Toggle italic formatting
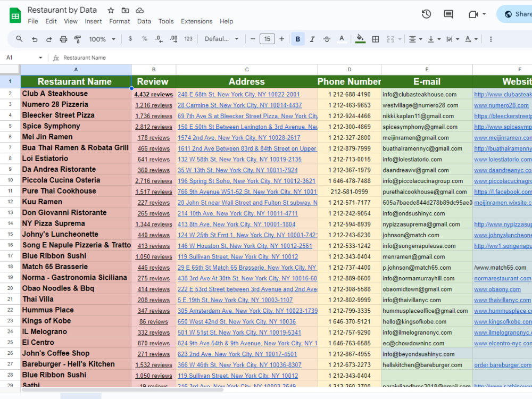Viewport: 532px width, 399px height. click(x=312, y=39)
